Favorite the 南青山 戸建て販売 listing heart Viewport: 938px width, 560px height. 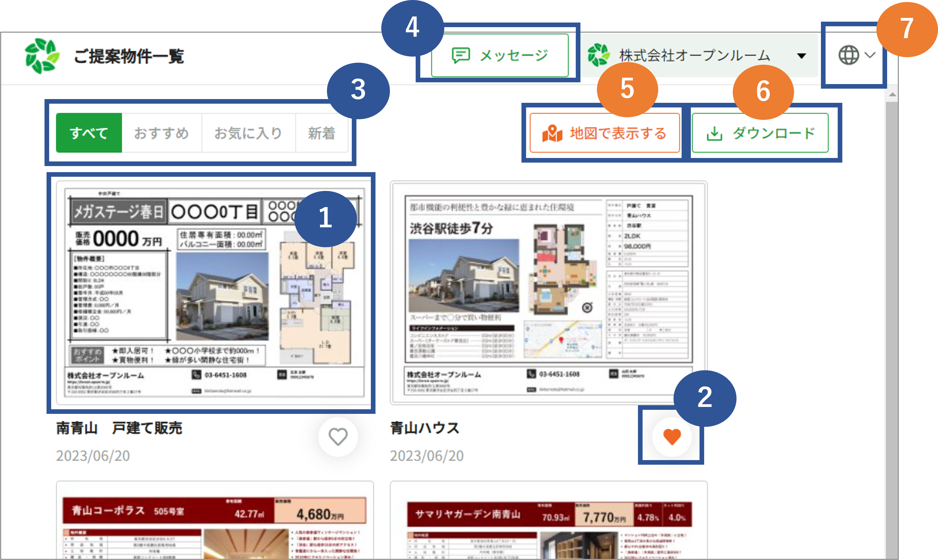338,437
